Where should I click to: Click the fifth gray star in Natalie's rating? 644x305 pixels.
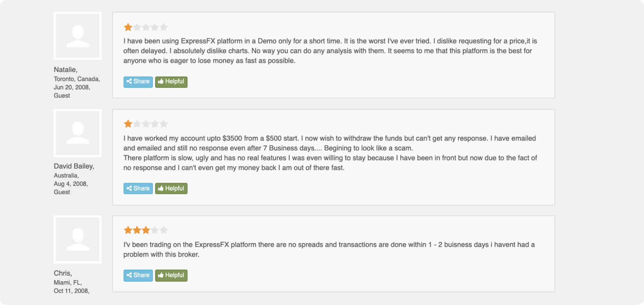164,27
